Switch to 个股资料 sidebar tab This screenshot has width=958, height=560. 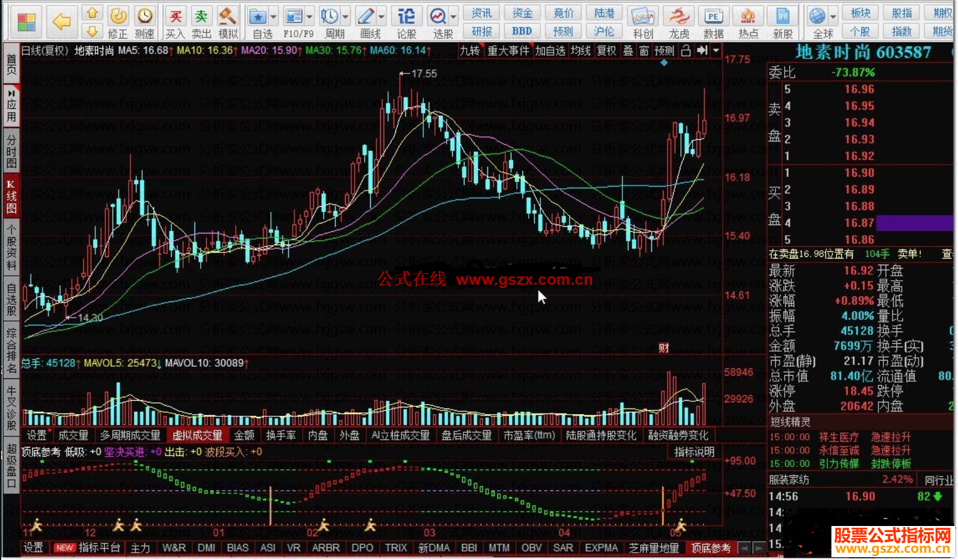(x=11, y=246)
